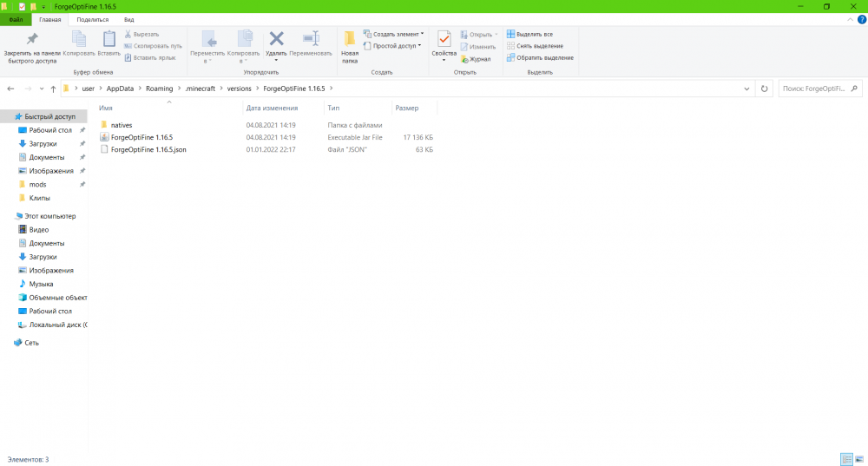Open the Файл menu tab
This screenshot has width=868, height=466.
16,19
